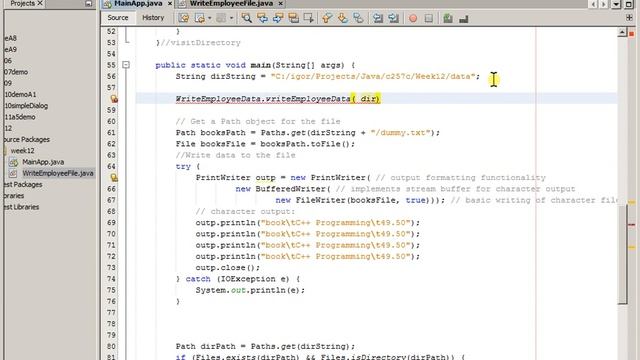Toggle Highlight Search icon

pos(293,18)
